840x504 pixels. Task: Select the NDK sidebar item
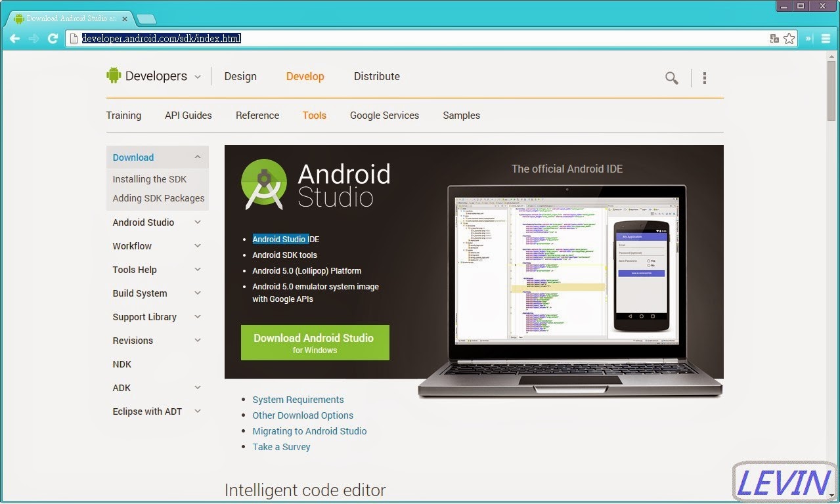click(122, 364)
